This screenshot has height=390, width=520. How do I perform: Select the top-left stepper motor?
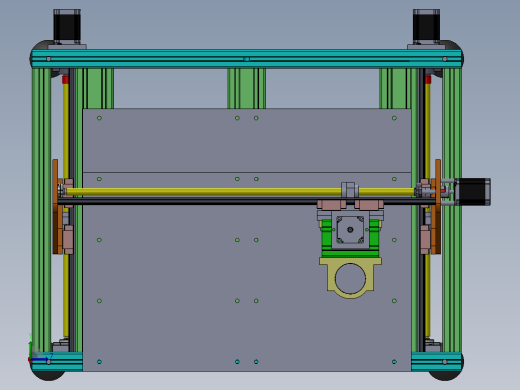(67, 26)
